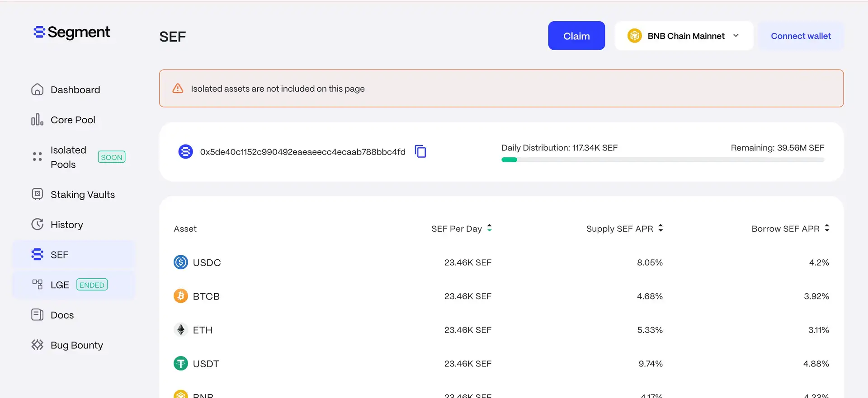Screen dimensions: 868x398
Task: Click the Segment logo
Action: click(x=72, y=32)
